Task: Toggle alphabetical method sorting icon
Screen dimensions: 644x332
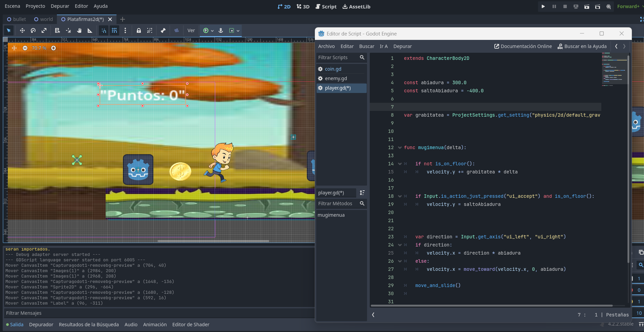Action: point(362,193)
